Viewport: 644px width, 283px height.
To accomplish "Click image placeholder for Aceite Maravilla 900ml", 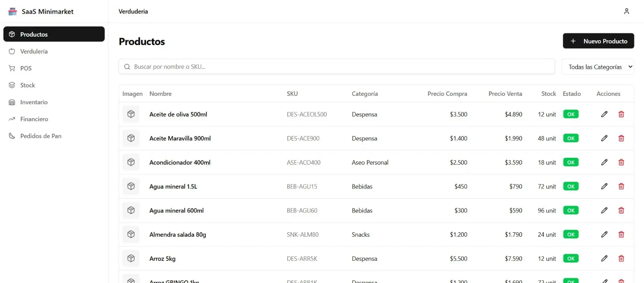I will pos(131,138).
